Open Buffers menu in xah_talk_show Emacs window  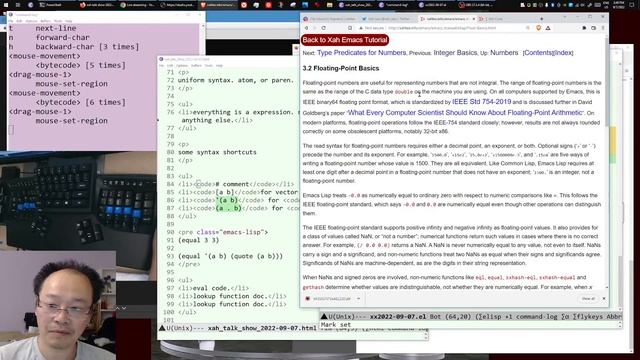(x=196, y=66)
